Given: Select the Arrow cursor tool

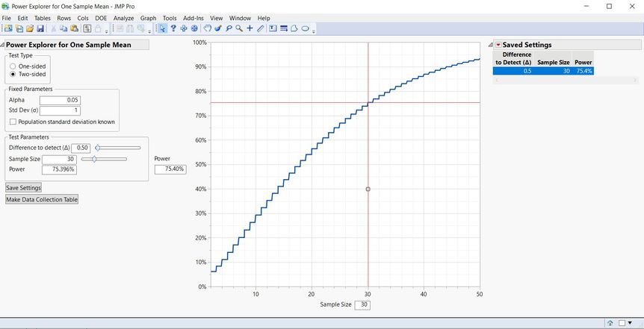Looking at the screenshot, I should [163, 28].
